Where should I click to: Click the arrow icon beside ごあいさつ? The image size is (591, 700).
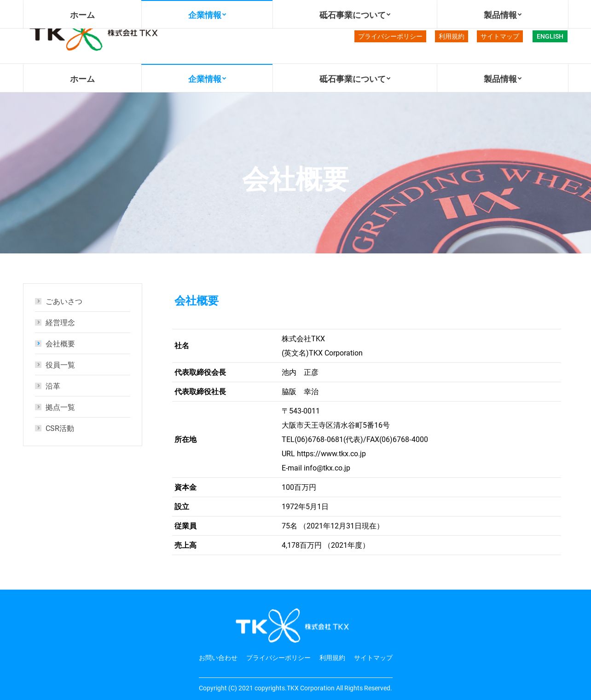(38, 301)
